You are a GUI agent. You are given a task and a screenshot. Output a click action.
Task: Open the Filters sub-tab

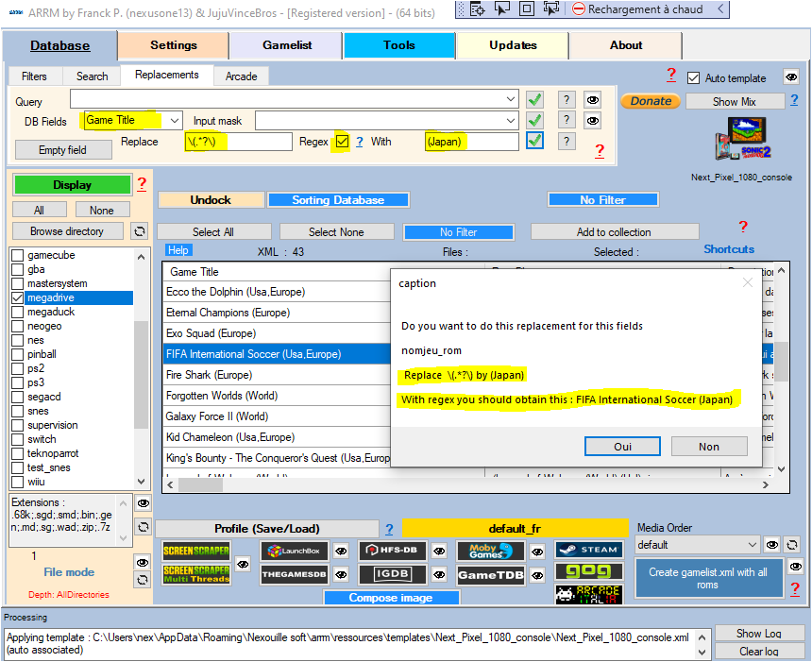[34, 76]
